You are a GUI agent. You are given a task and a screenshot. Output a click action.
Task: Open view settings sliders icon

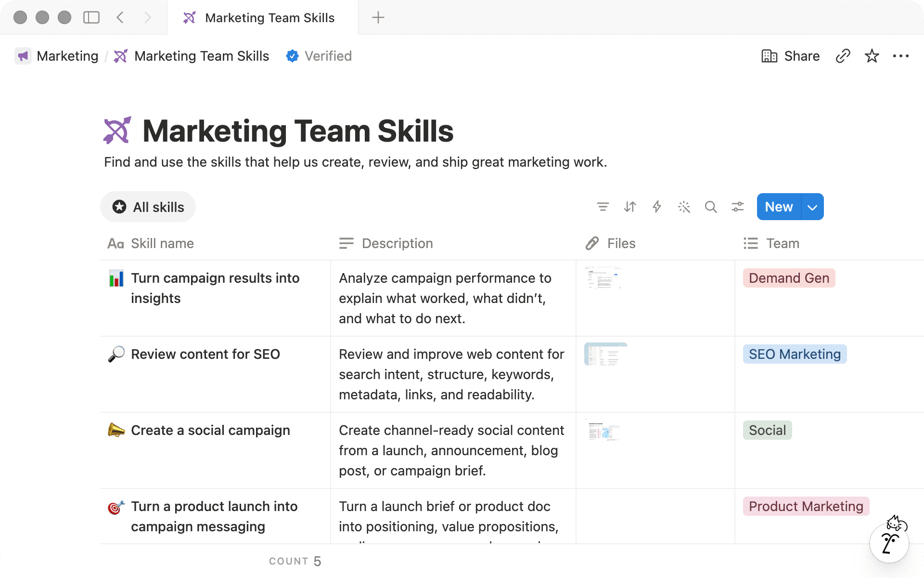click(738, 207)
